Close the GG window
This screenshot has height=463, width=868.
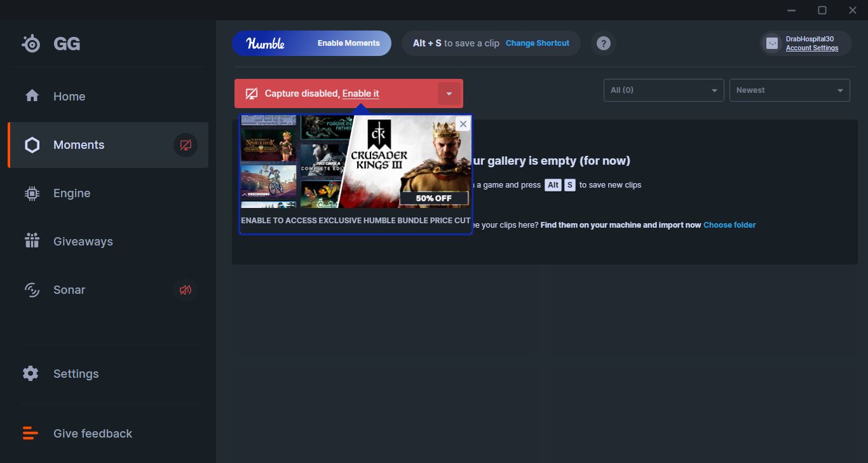pos(853,10)
